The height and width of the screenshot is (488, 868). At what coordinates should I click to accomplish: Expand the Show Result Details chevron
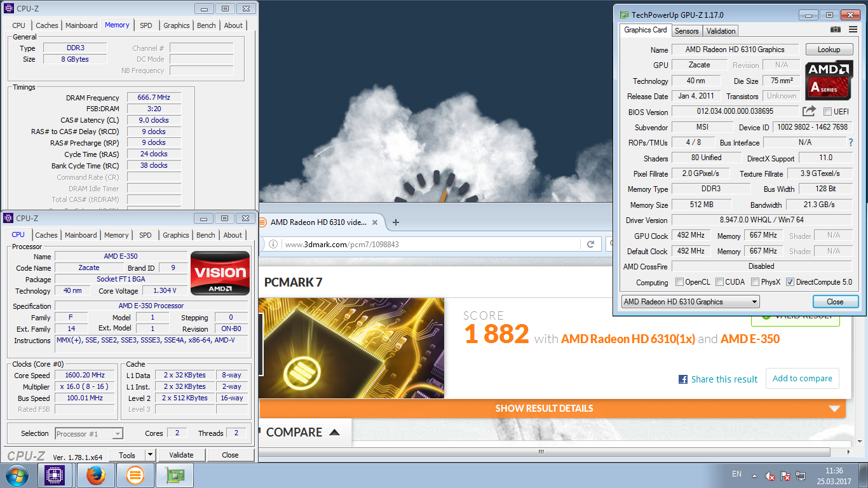click(x=834, y=409)
